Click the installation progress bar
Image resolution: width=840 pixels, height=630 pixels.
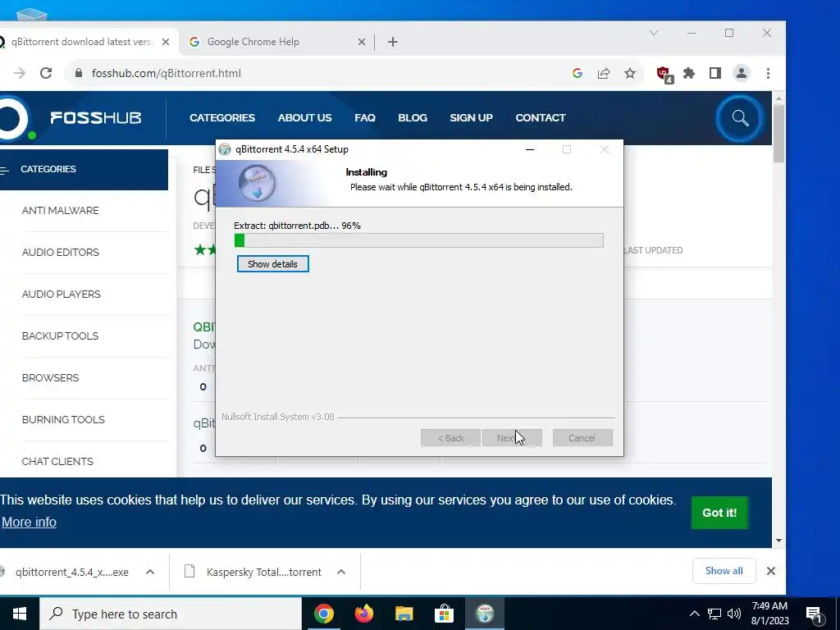tap(419, 240)
